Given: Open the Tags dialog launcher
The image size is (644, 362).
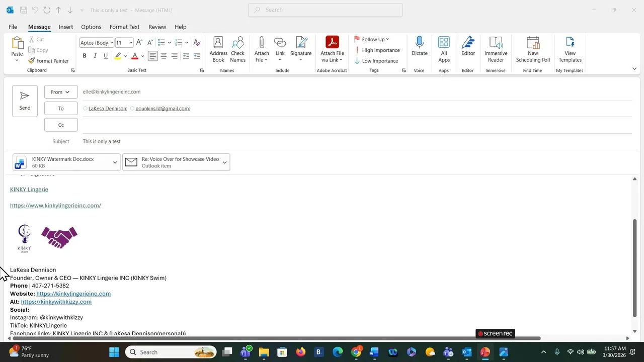Looking at the screenshot, I should pyautogui.click(x=404, y=70).
